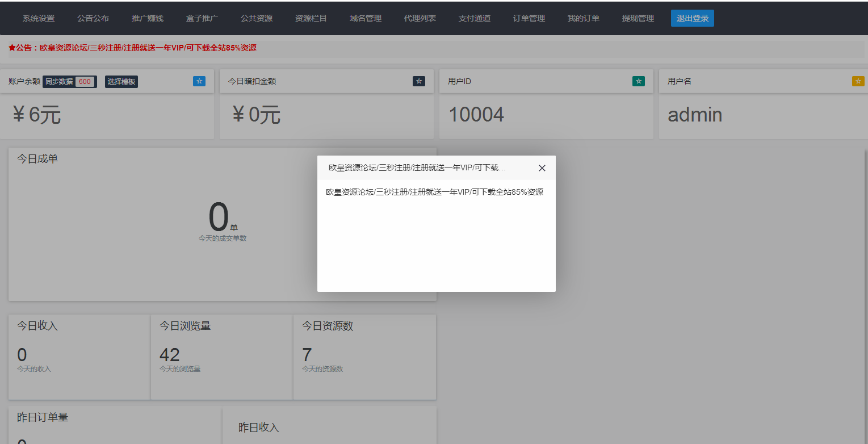
Task: Close the announcement popup dialog
Action: 542,167
